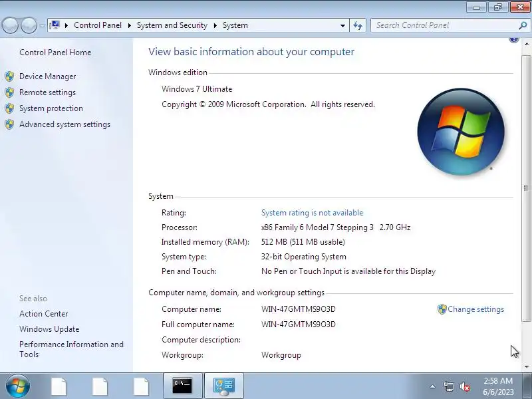Open Windows Update under See also

[x=49, y=329]
